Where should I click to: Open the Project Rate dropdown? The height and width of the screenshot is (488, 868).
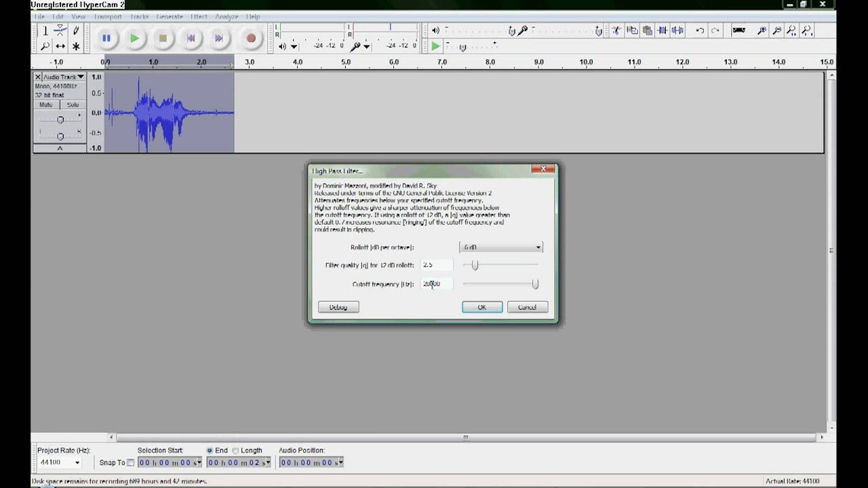pyautogui.click(x=77, y=463)
